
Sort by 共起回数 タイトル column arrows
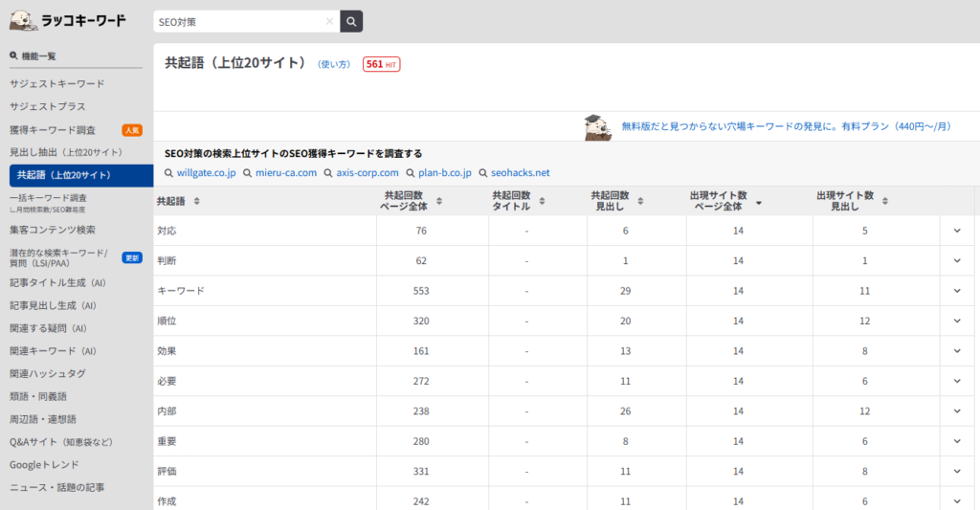542,201
